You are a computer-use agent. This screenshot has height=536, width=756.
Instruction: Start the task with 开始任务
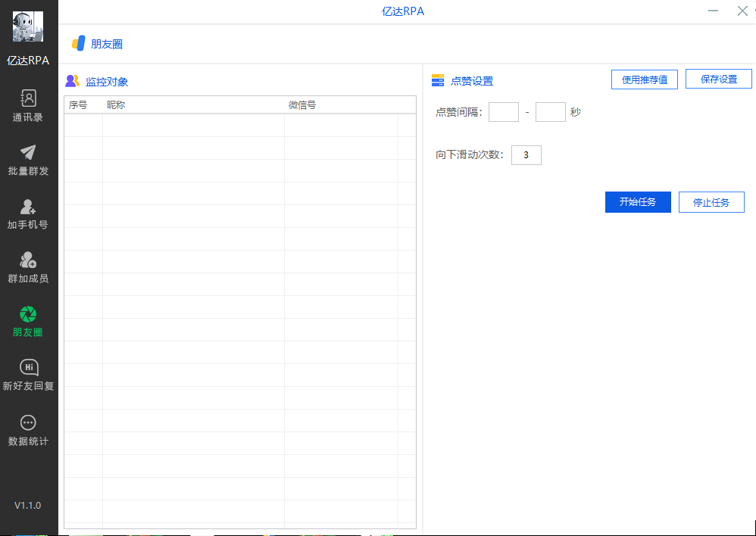637,202
